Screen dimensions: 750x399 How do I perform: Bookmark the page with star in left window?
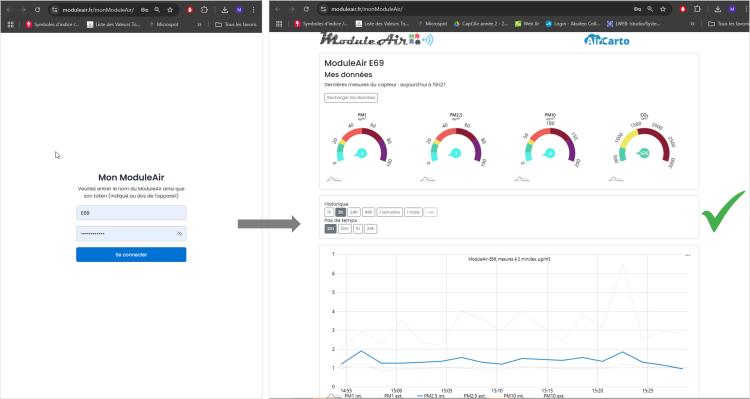[x=170, y=10]
